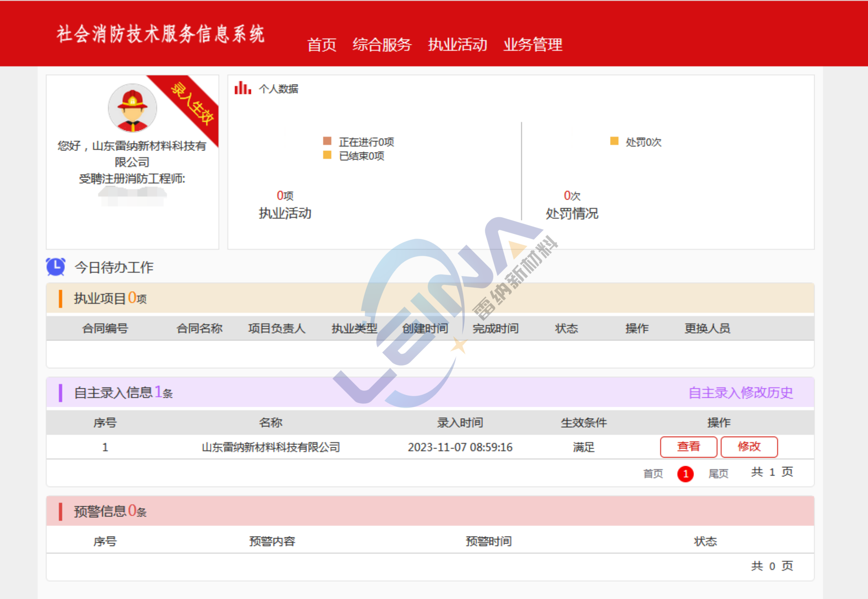The image size is (868, 599).
Task: Open the 综合服务 menu
Action: [382, 44]
